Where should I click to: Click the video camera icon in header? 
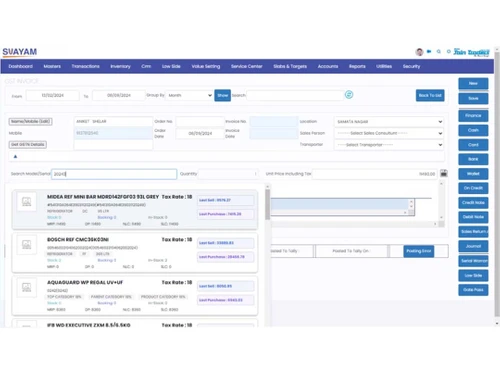[429, 51]
